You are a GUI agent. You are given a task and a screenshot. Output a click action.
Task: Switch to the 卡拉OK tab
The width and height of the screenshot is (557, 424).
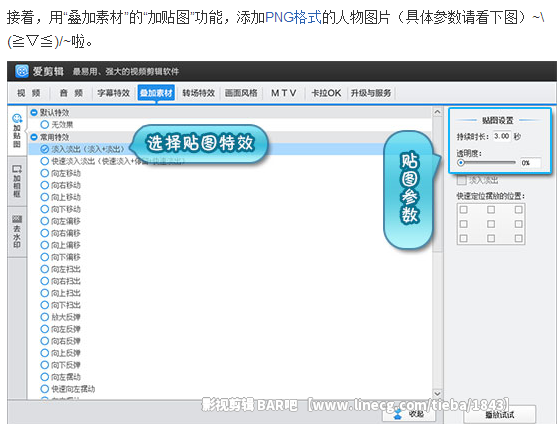coord(326,93)
